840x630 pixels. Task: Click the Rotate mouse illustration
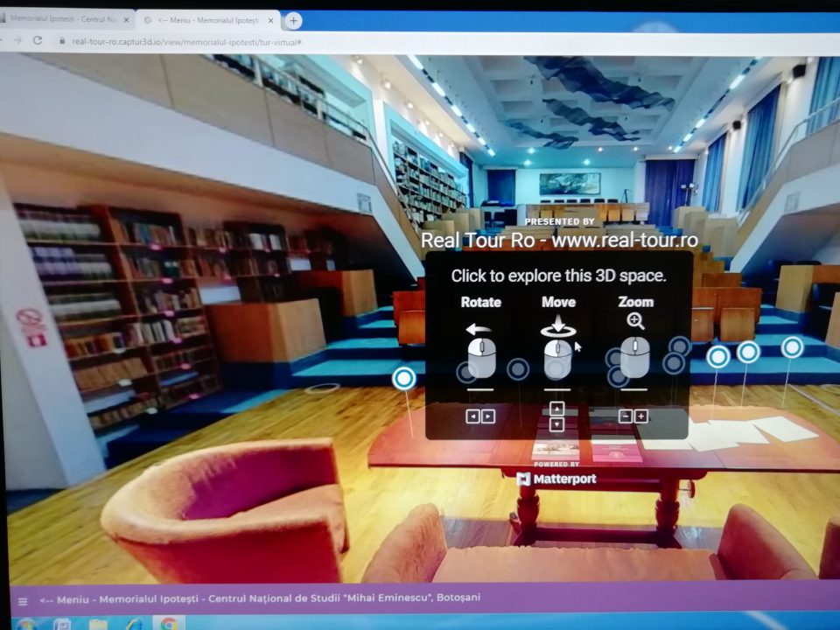point(481,358)
